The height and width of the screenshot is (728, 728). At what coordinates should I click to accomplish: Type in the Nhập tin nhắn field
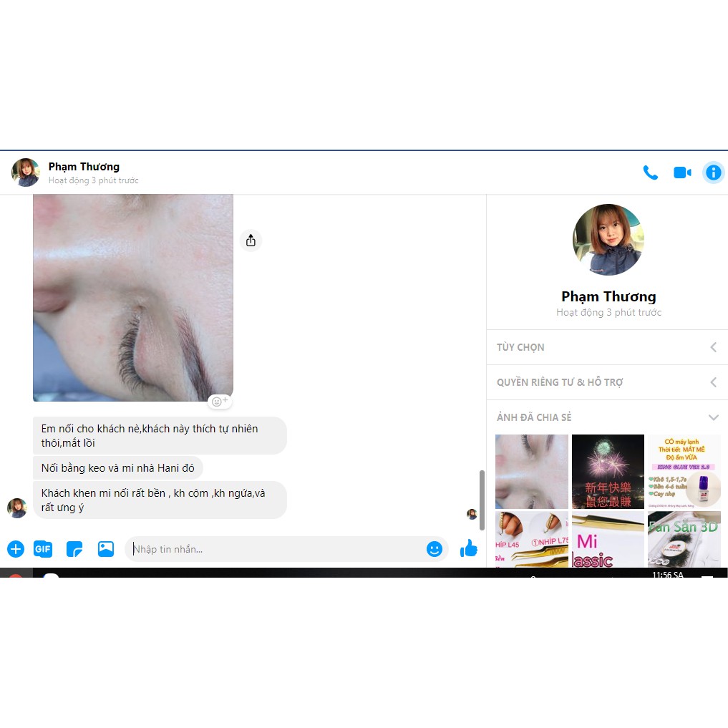276,549
